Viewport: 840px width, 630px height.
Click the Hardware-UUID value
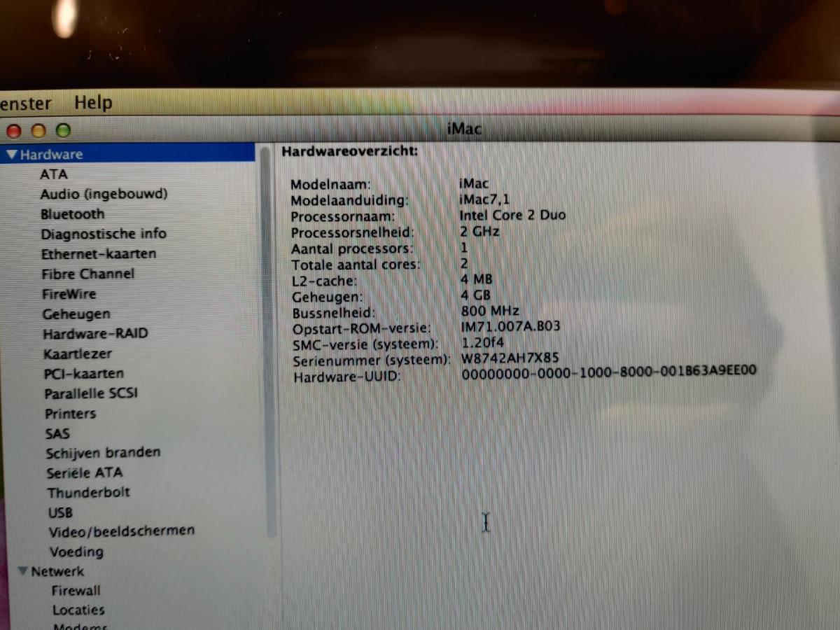point(610,372)
